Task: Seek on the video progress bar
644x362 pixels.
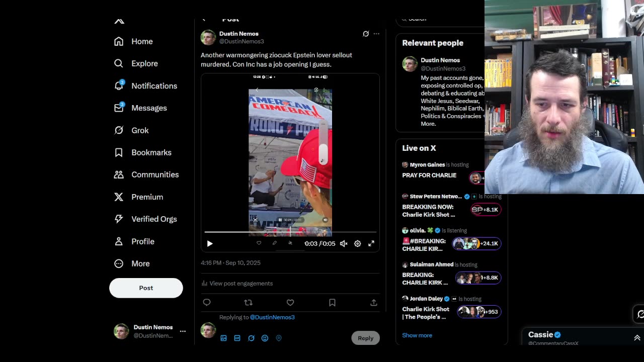Action: (x=290, y=232)
